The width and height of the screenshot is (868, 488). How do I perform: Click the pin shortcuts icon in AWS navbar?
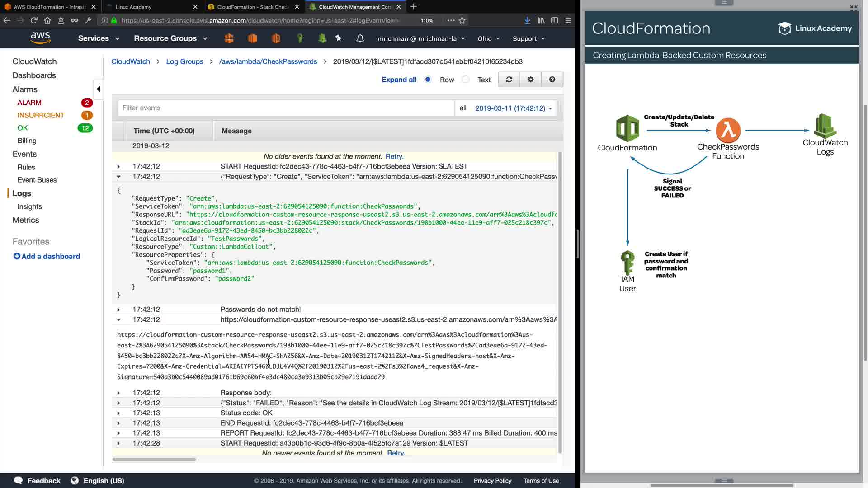[339, 38]
